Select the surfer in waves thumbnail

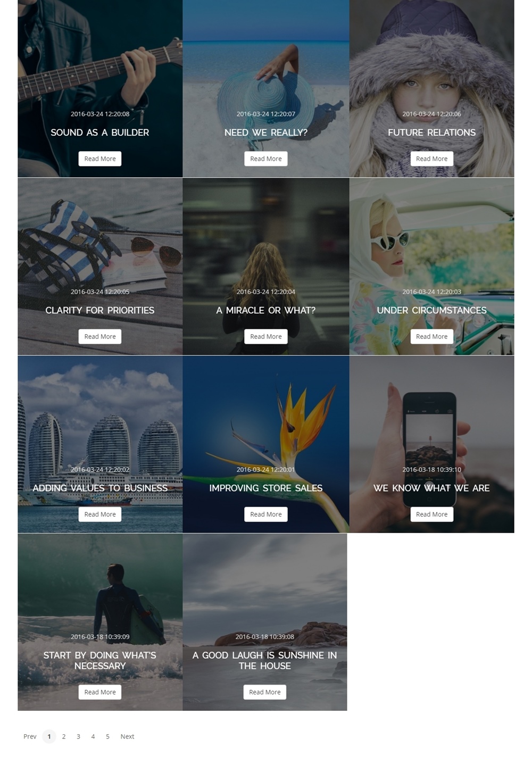point(100,622)
